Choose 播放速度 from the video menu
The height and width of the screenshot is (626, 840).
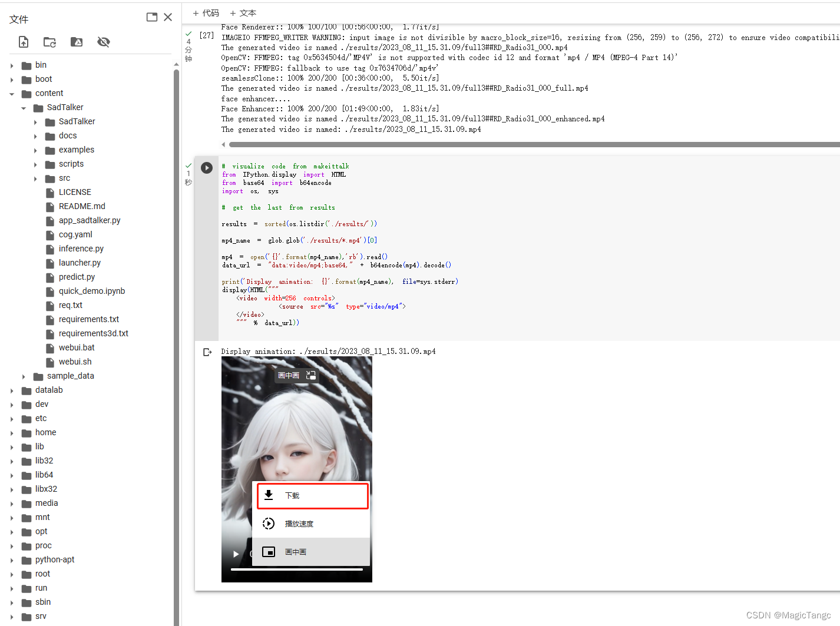[x=311, y=524]
